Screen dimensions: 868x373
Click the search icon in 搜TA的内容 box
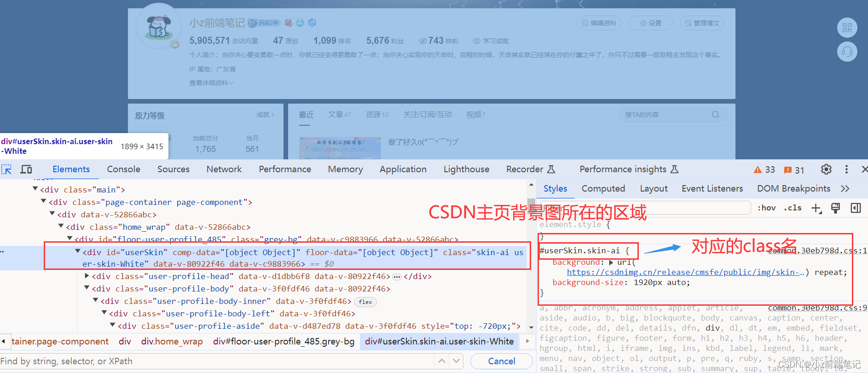715,115
